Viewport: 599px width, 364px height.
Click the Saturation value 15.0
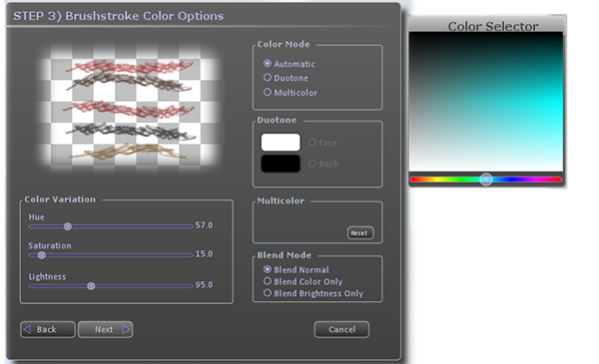(x=204, y=253)
